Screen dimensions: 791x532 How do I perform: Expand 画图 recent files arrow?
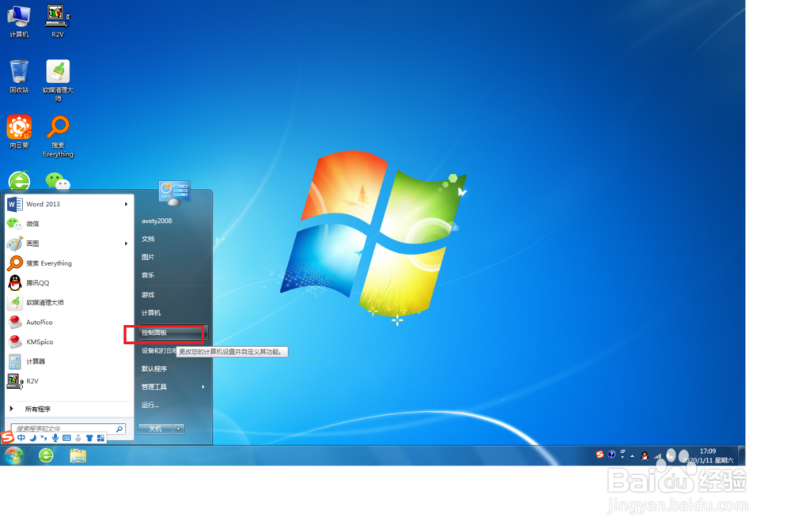pos(126,243)
